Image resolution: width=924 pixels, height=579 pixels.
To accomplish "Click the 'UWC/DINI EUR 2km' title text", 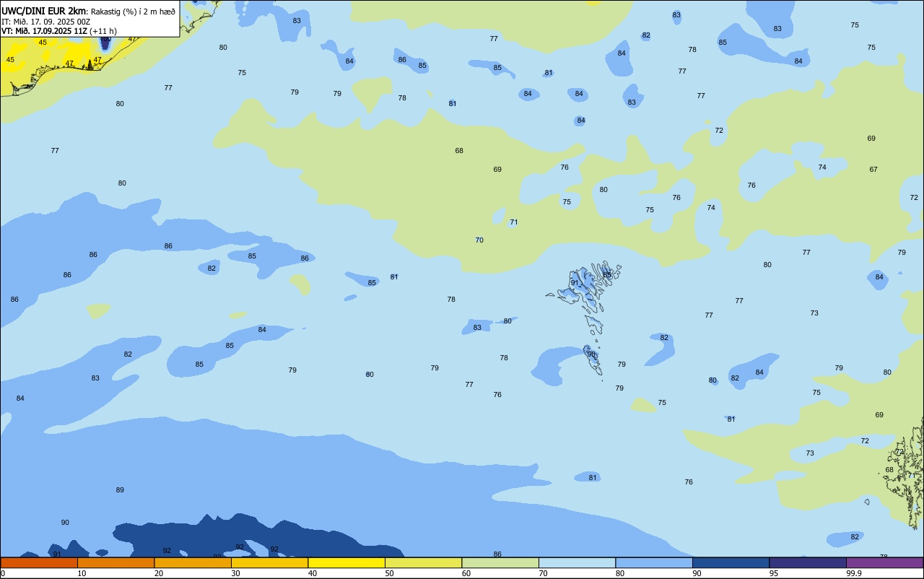I will [44, 11].
